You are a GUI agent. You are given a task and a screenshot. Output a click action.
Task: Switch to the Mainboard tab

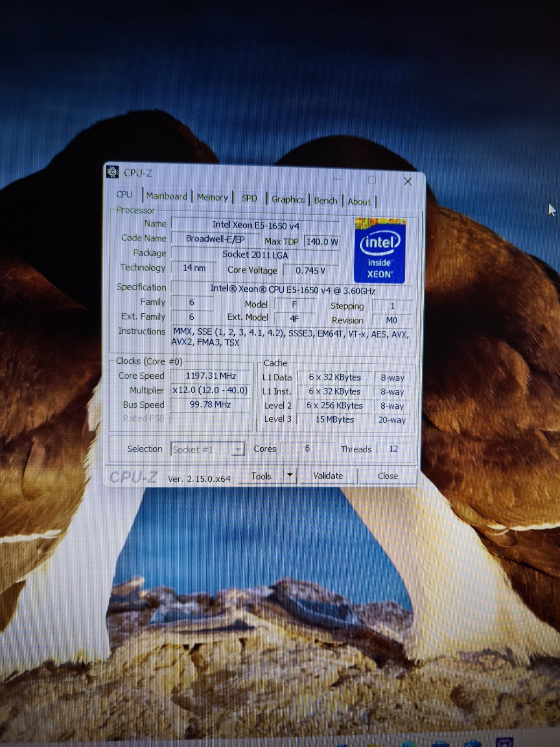coord(167,197)
